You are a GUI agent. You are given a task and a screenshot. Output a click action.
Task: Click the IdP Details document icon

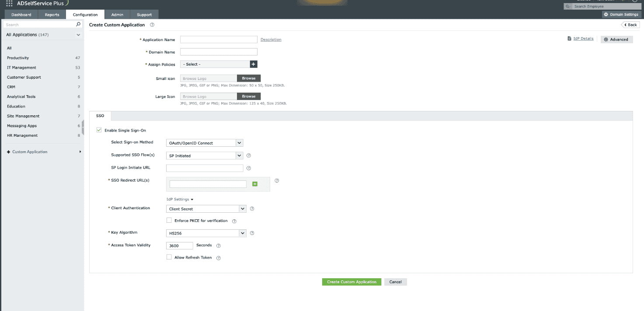[569, 38]
